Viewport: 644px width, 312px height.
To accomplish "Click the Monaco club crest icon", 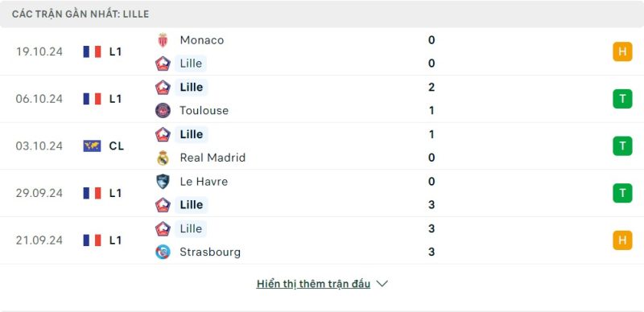I will (x=163, y=40).
